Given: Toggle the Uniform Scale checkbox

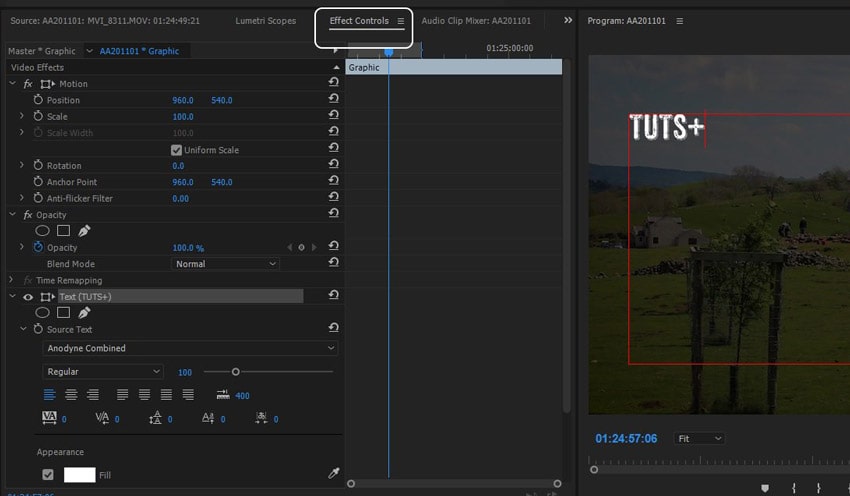Looking at the screenshot, I should click(177, 150).
